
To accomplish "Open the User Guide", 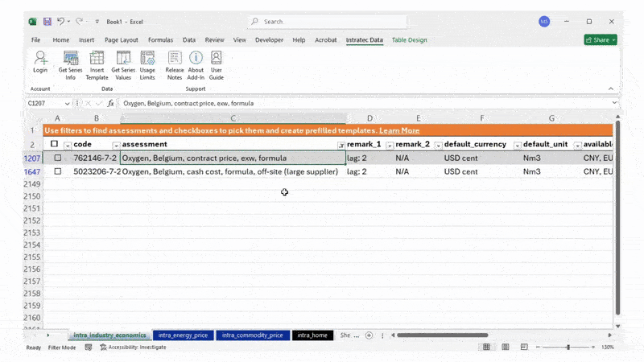I will point(216,65).
